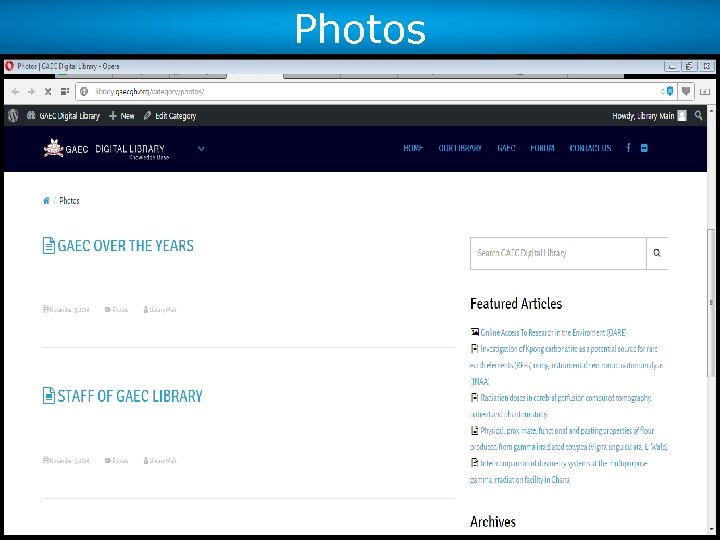Viewport: 720px width, 540px height.
Task: Open the WordPress logo menu
Action: point(13,116)
